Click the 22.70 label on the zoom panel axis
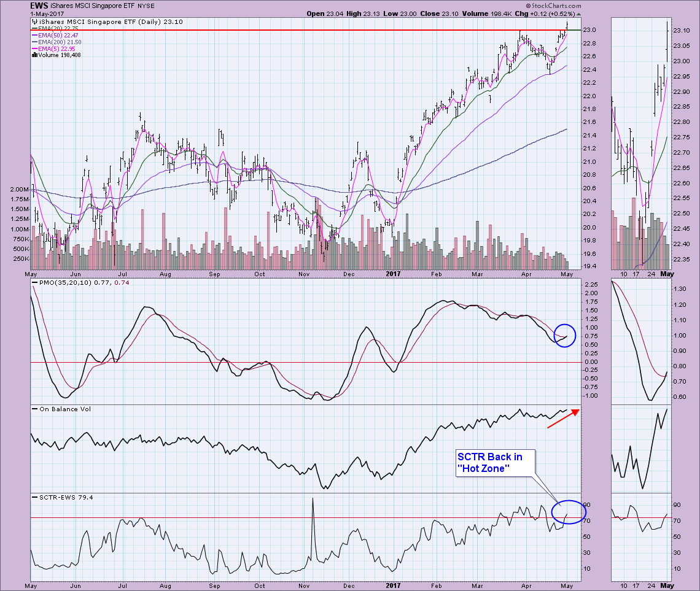The height and width of the screenshot is (591, 700). click(681, 153)
